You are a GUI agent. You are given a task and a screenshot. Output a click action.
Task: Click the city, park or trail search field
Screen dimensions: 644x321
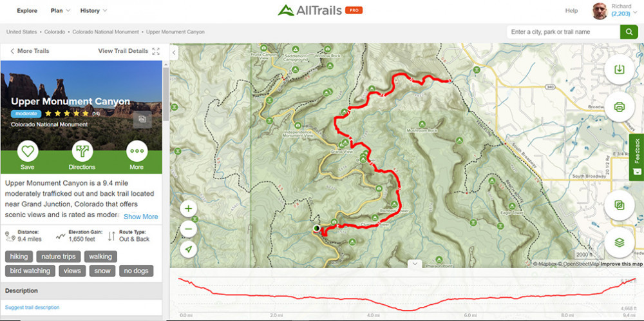pos(563,32)
